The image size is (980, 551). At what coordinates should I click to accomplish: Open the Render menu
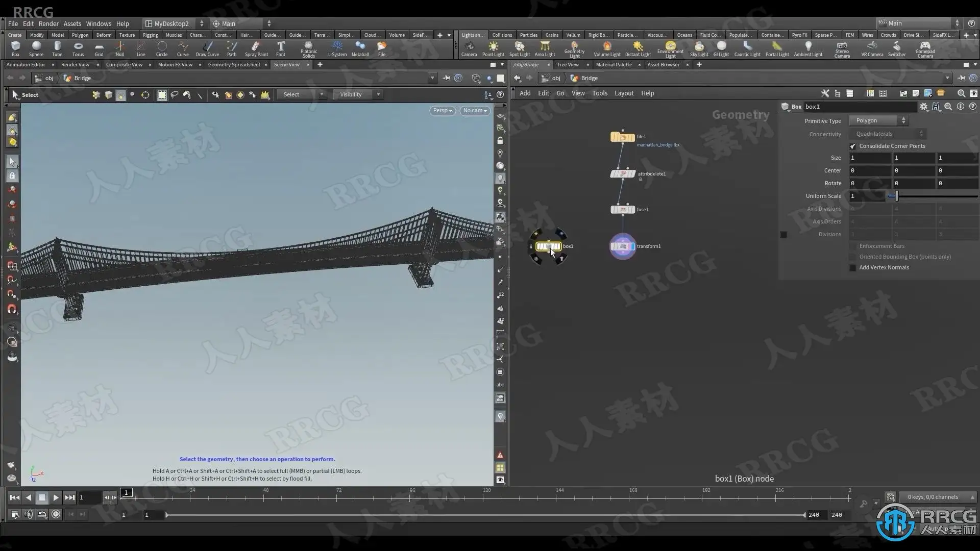pos(48,23)
